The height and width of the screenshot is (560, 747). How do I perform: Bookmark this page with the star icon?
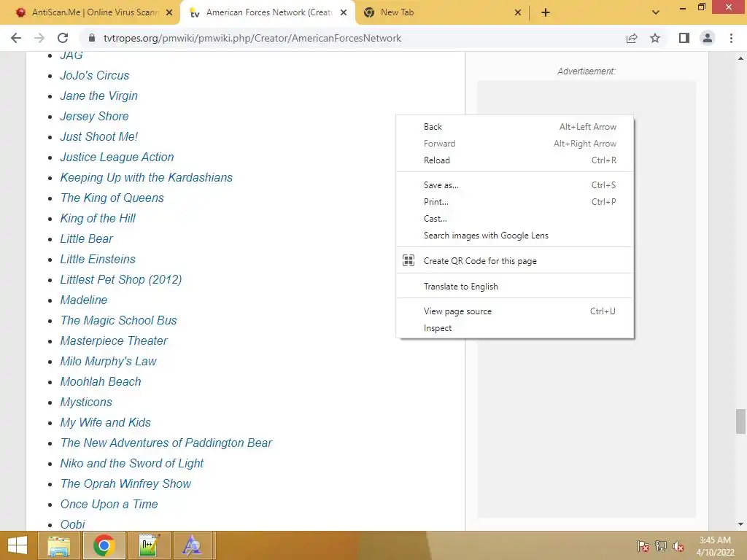click(x=655, y=38)
